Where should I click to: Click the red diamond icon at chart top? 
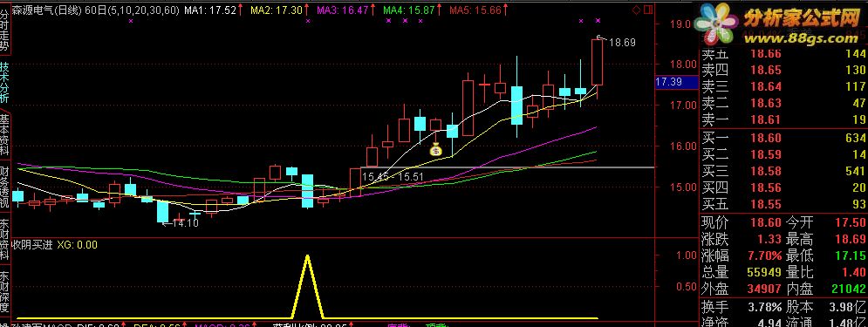pos(636,10)
